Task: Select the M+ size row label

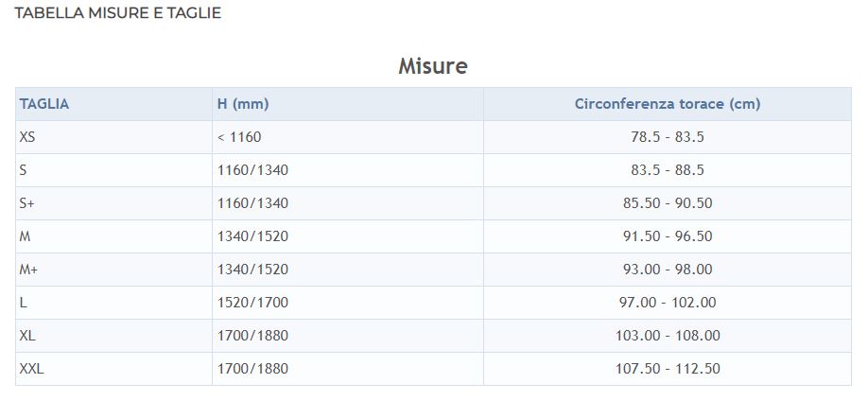Action: tap(28, 270)
